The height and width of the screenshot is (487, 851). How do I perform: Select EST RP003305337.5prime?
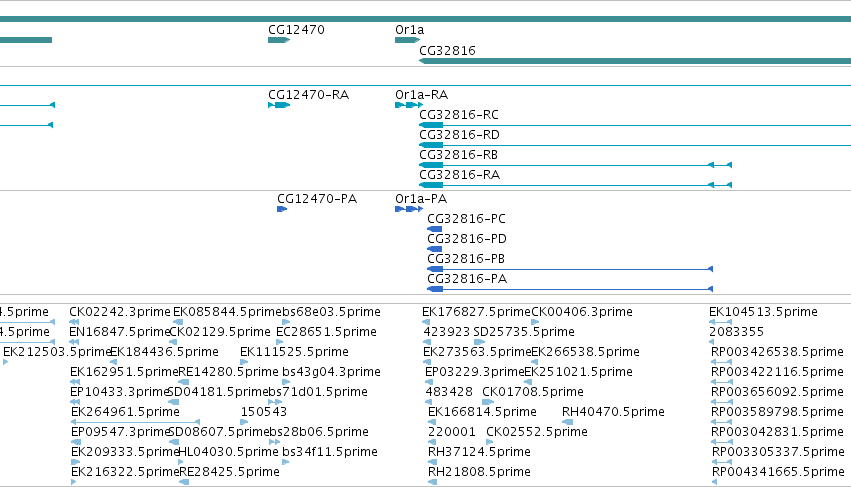pos(778,452)
